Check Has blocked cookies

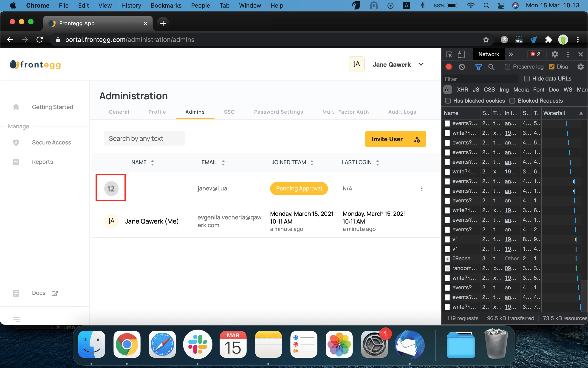[x=448, y=101]
